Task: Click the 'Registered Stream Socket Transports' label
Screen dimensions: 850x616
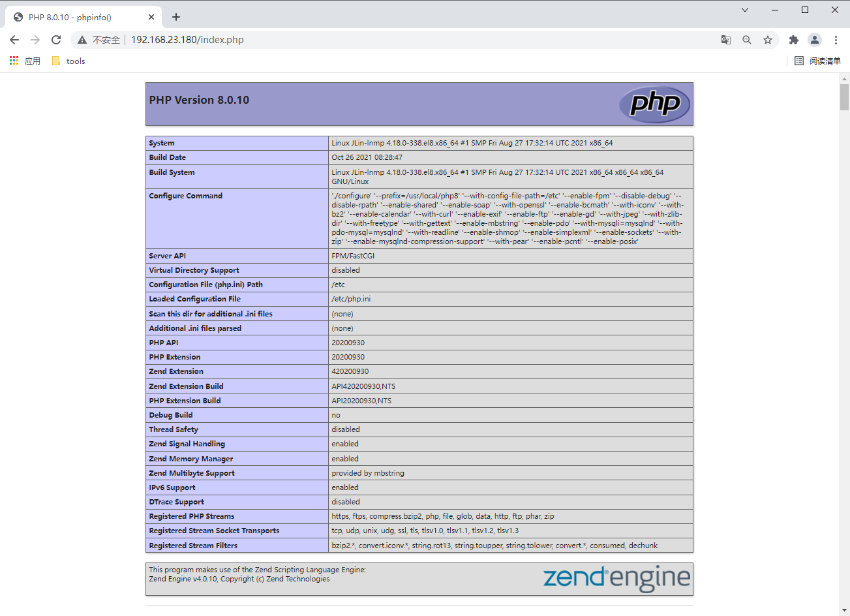Action: tap(214, 531)
